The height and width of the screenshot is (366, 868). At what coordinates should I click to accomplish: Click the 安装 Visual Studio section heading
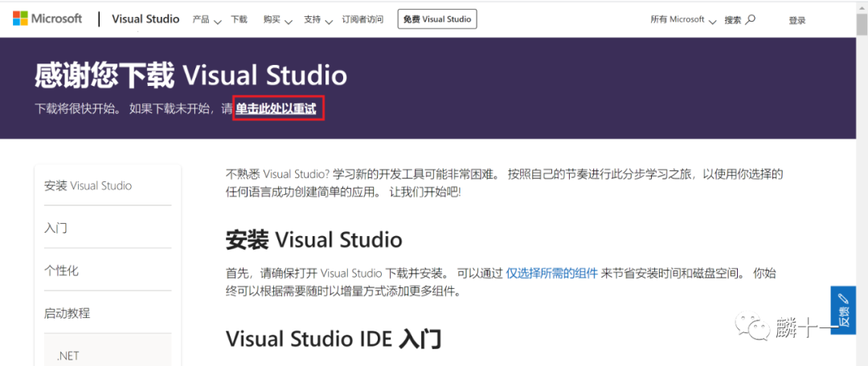[x=314, y=240]
